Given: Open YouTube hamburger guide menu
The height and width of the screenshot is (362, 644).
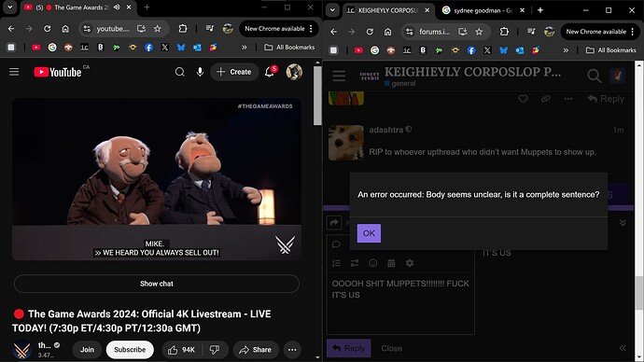Looking at the screenshot, I should [x=14, y=72].
